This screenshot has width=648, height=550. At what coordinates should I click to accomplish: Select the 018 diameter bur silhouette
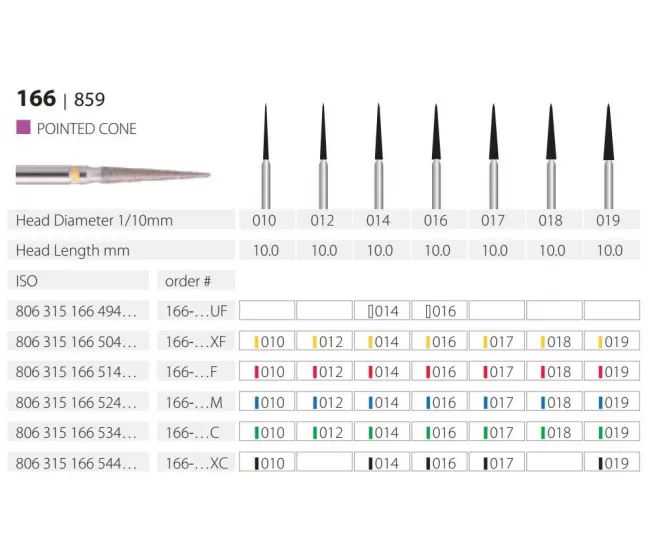[551, 156]
